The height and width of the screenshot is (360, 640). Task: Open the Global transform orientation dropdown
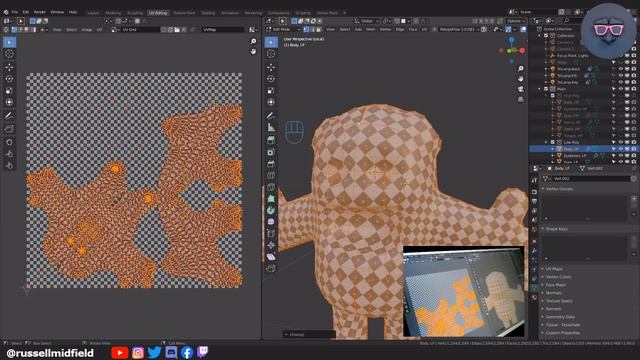click(x=366, y=21)
